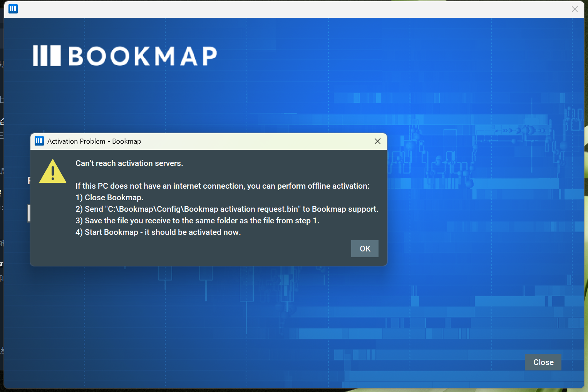Click the "Can't reach activation servers." message

(129, 163)
